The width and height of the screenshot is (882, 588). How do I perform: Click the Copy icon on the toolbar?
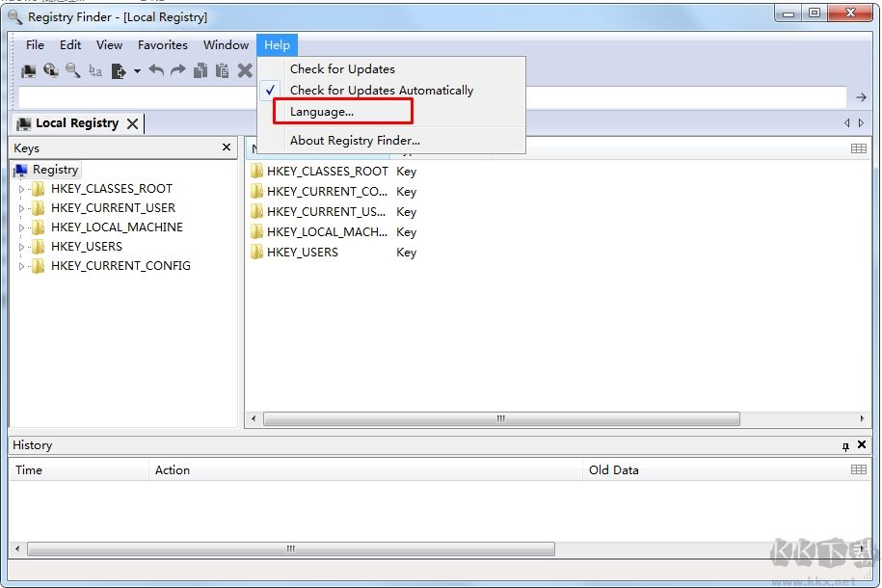click(200, 69)
